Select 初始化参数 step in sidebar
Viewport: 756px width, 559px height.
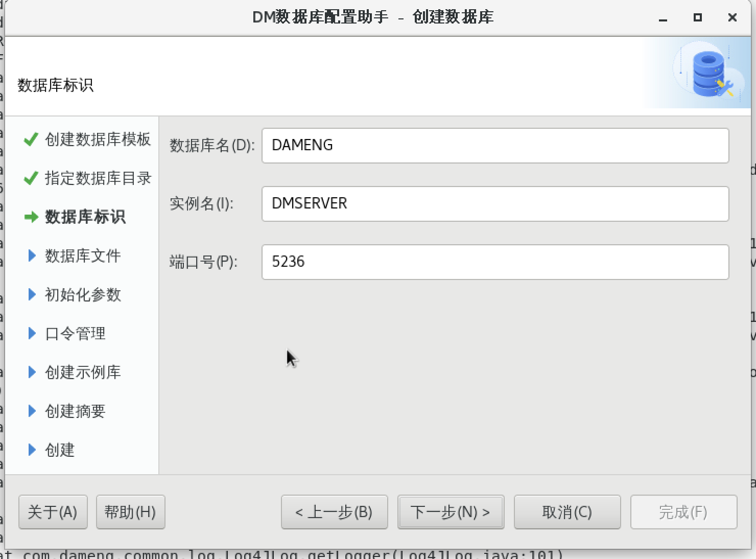[x=83, y=294]
